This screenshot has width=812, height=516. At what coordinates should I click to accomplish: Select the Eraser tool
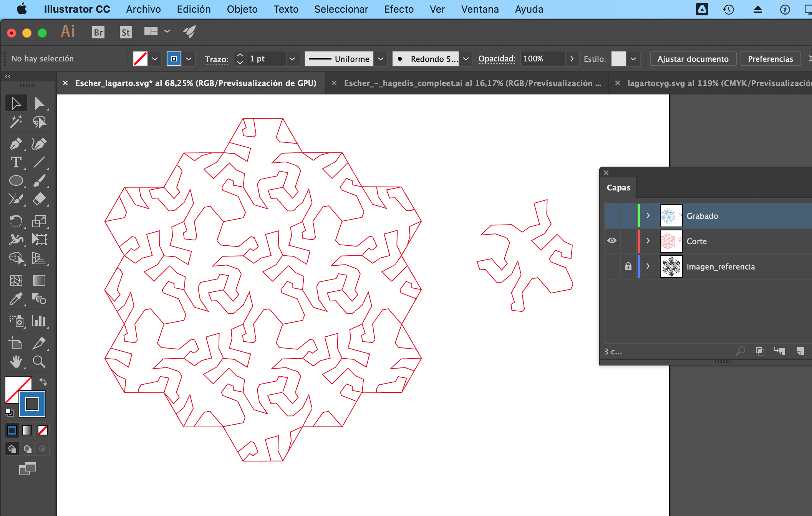39,199
